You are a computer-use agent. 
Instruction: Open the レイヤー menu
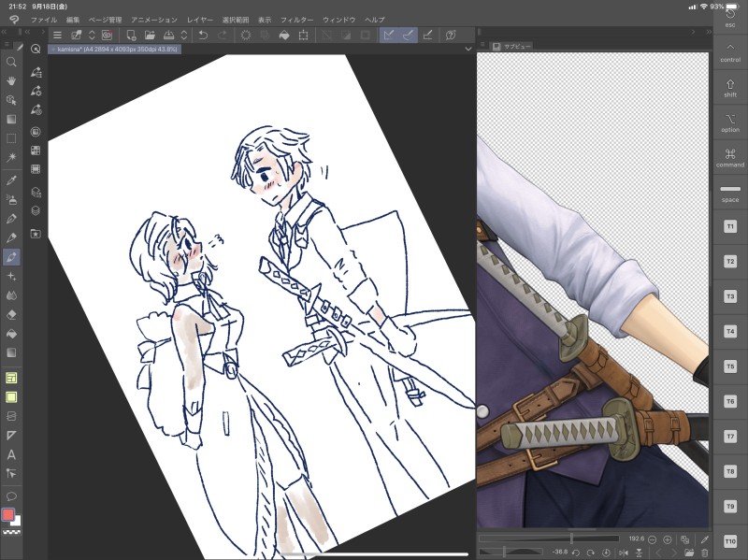click(200, 20)
